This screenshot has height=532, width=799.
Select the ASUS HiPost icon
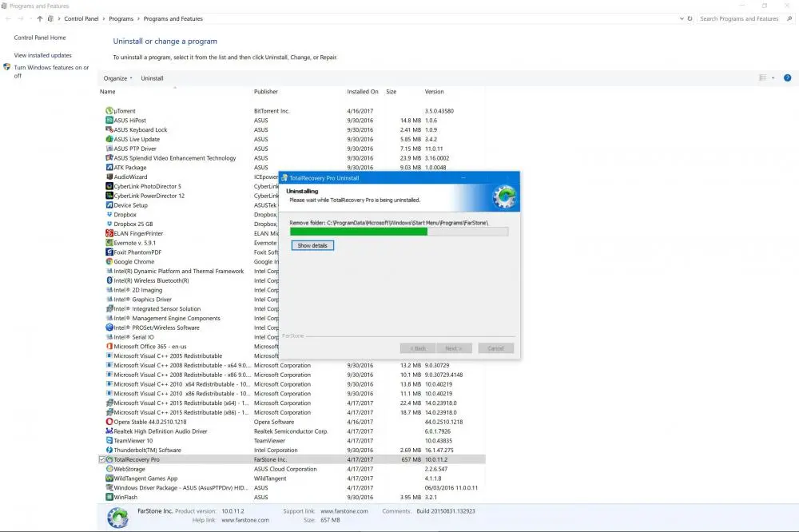tap(109, 121)
